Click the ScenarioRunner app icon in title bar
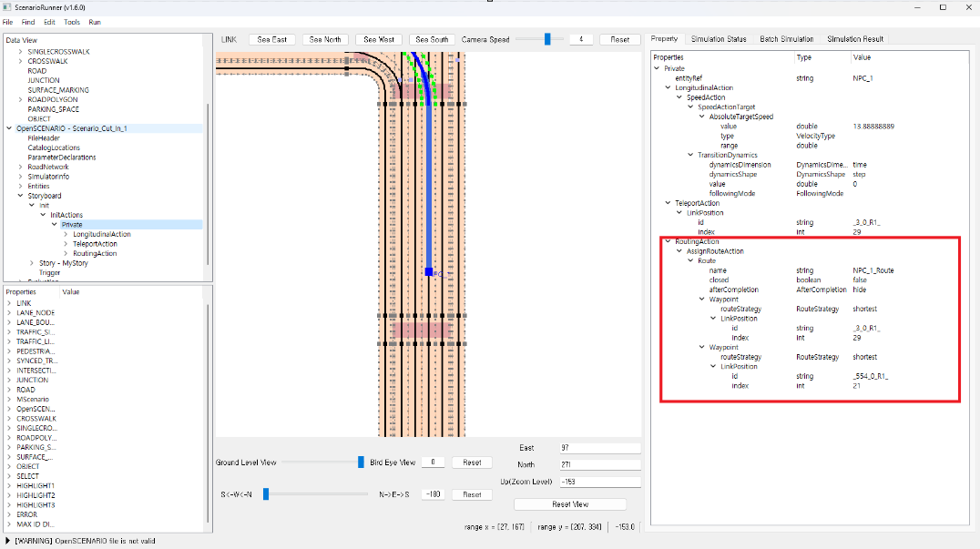The height and width of the screenshot is (549, 980). 8,7
